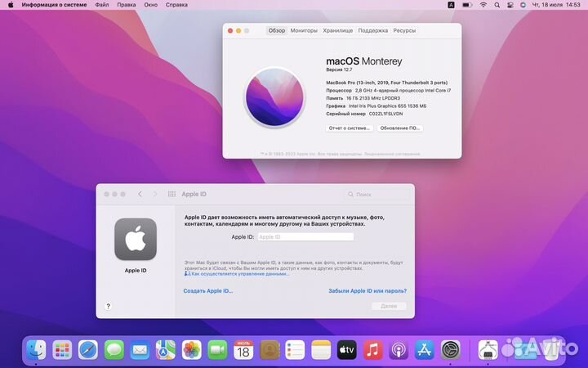Open Music app in the Dock

point(372,350)
